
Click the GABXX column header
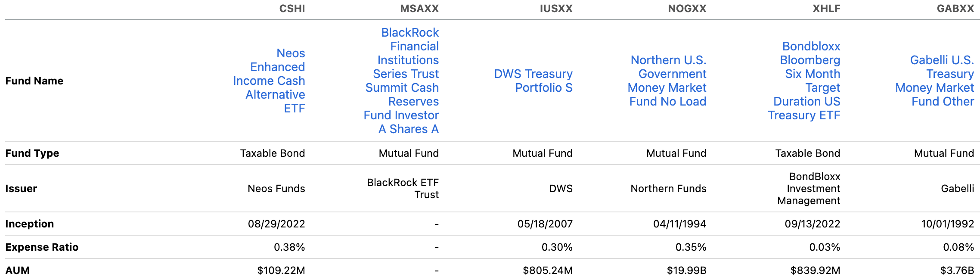click(955, 9)
